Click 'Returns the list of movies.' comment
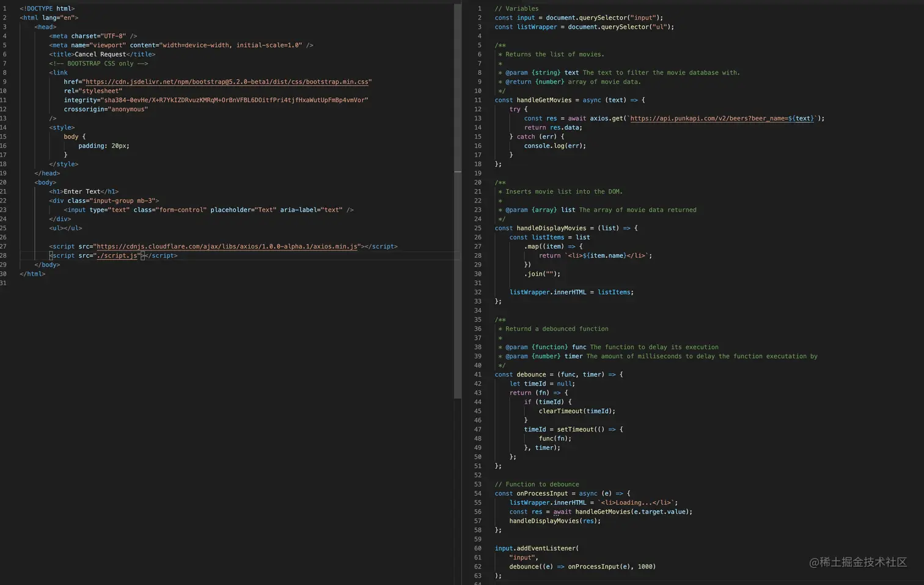 tap(554, 54)
